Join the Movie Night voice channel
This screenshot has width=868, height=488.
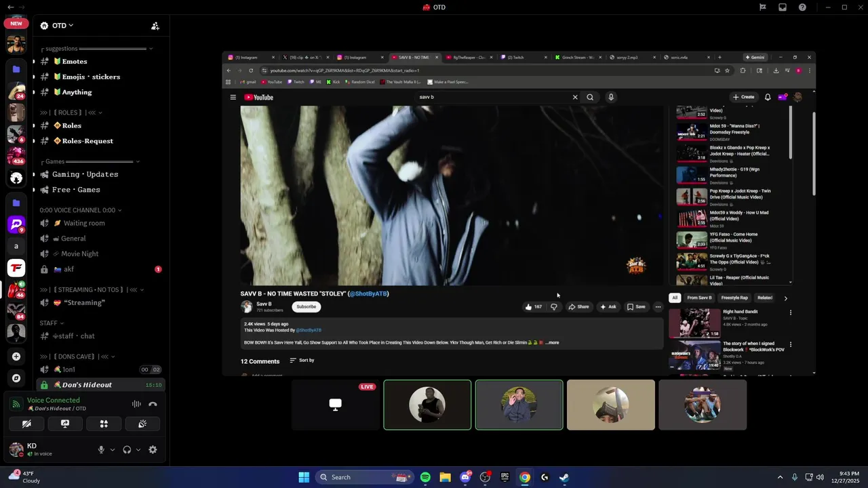(x=102, y=253)
